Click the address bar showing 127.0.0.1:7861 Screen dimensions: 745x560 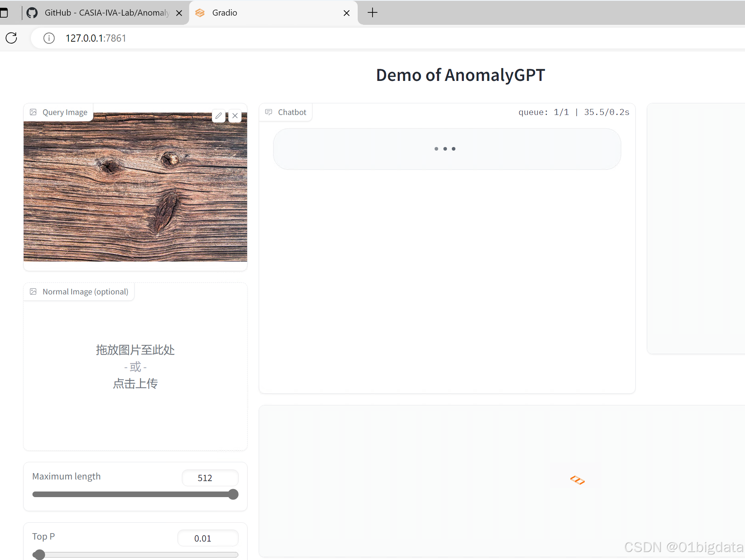click(x=96, y=38)
